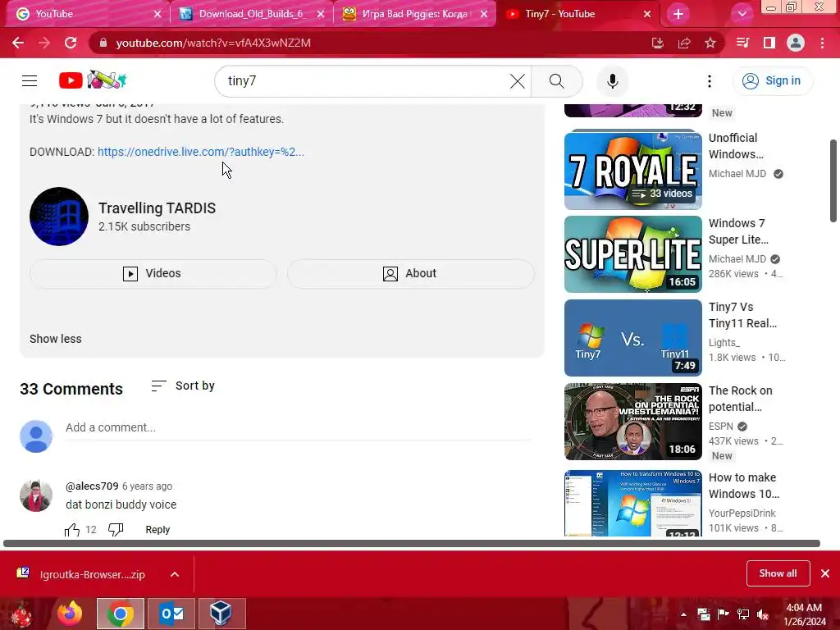Image resolution: width=840 pixels, height=630 pixels.
Task: Open The Rock ESPN video thumbnail
Action: 632,422
